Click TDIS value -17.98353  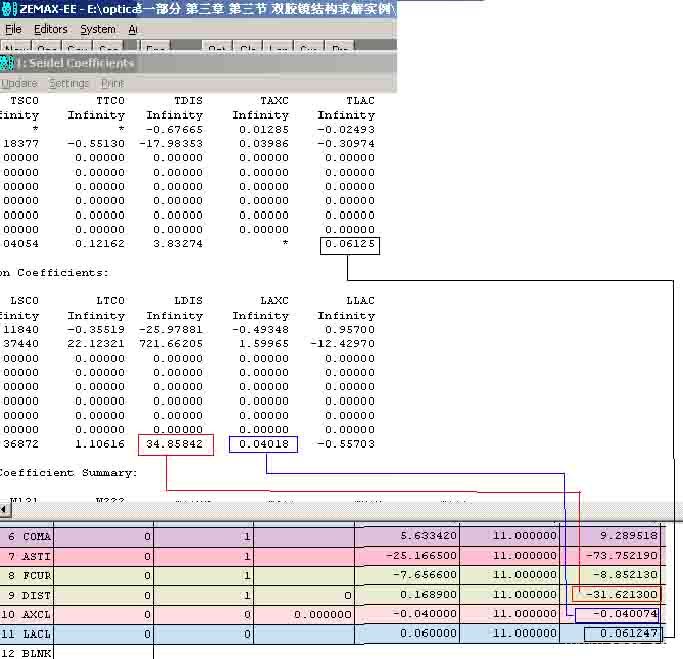[171, 143]
